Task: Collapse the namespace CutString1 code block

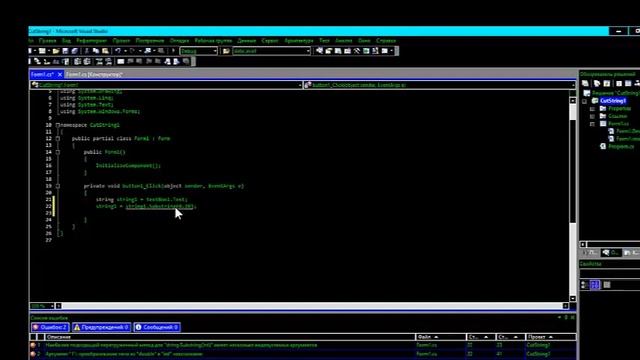Action: [x=58, y=125]
